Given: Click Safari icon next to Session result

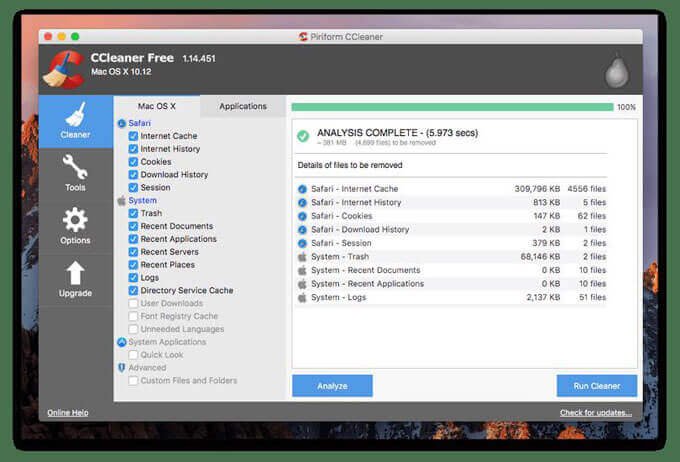Looking at the screenshot, I should click(302, 243).
